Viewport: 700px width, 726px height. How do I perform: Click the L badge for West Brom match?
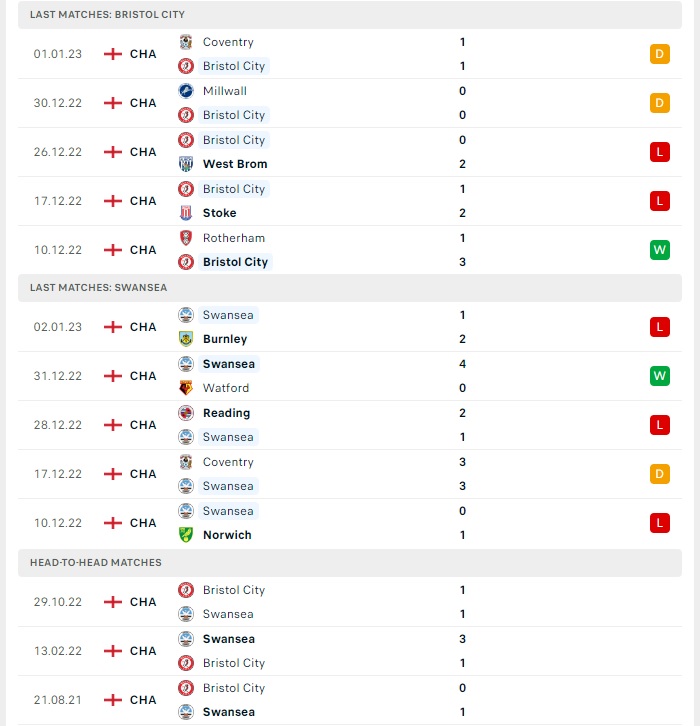coord(660,152)
